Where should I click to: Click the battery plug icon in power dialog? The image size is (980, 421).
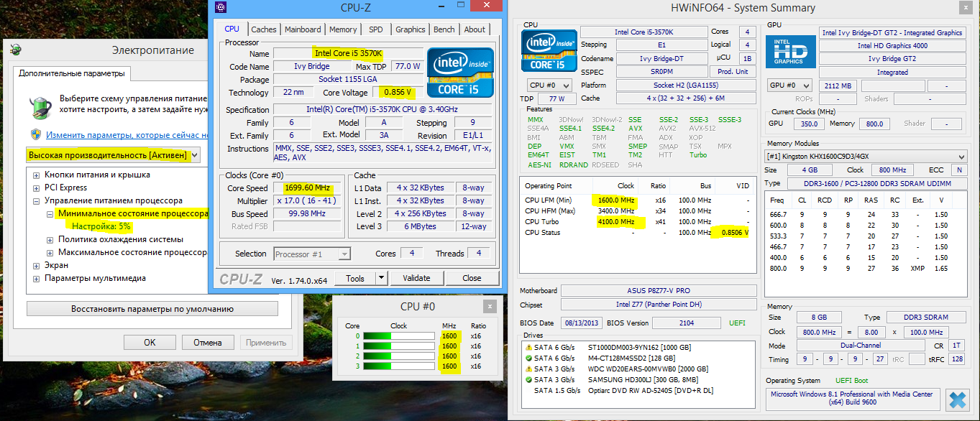click(41, 105)
